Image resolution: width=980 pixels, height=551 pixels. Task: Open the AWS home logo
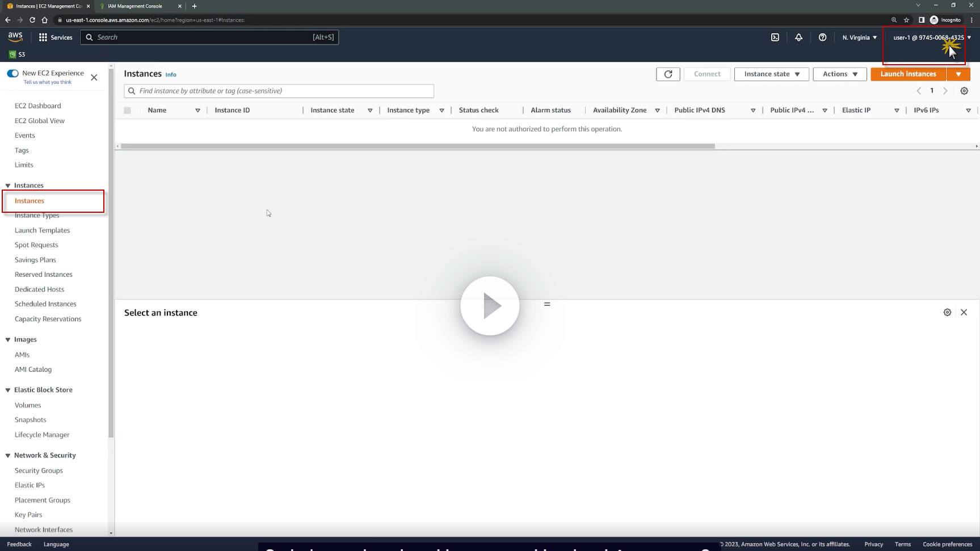coord(15,37)
